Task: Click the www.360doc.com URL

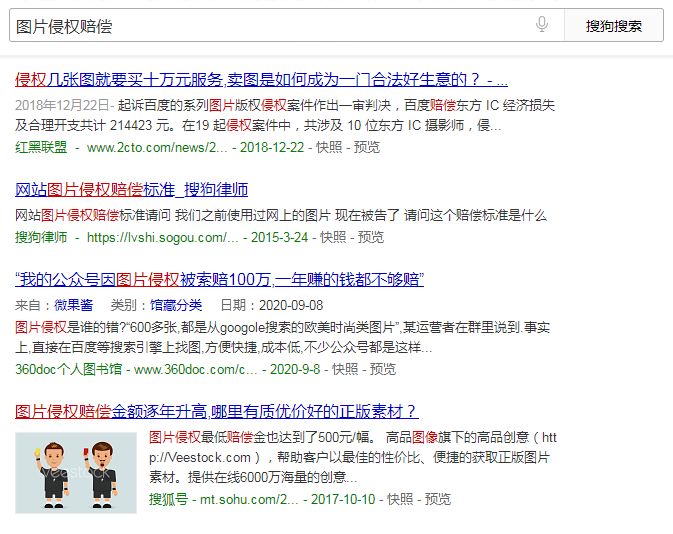Action: tap(195, 369)
